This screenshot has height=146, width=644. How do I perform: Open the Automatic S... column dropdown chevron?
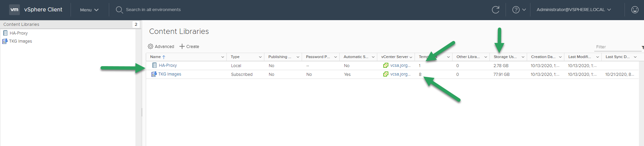point(373,57)
